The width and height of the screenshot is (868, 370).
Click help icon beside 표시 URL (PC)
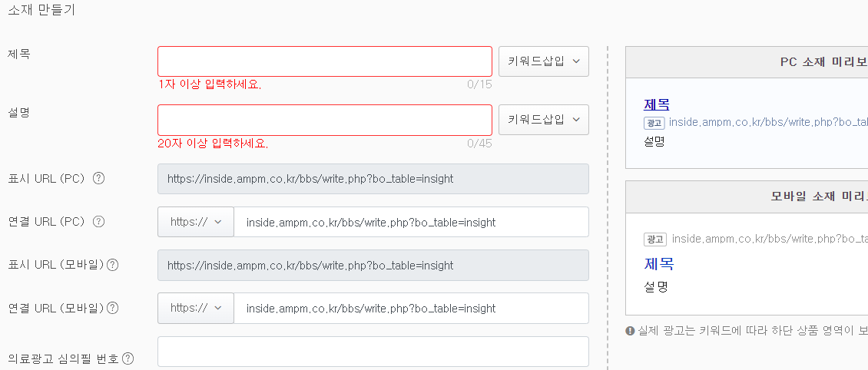coord(98,179)
